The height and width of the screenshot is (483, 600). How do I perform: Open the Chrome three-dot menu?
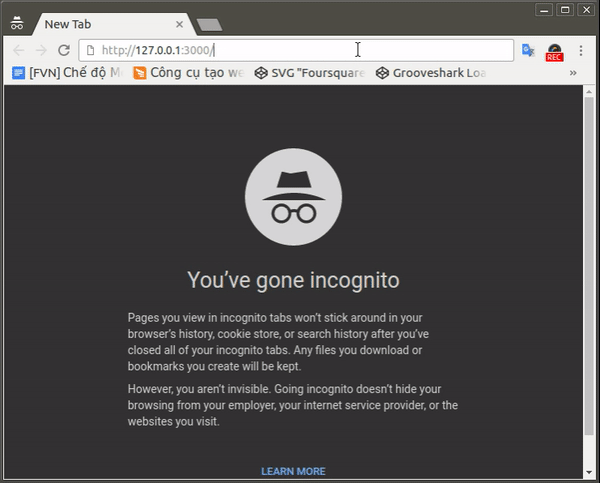pyautogui.click(x=580, y=51)
